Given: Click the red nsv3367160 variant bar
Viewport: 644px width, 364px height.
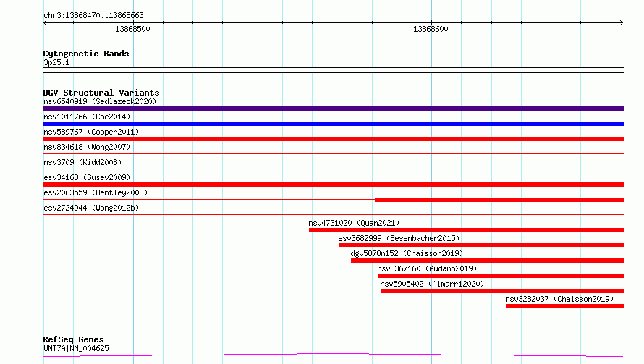Looking at the screenshot, I should click(x=501, y=276).
